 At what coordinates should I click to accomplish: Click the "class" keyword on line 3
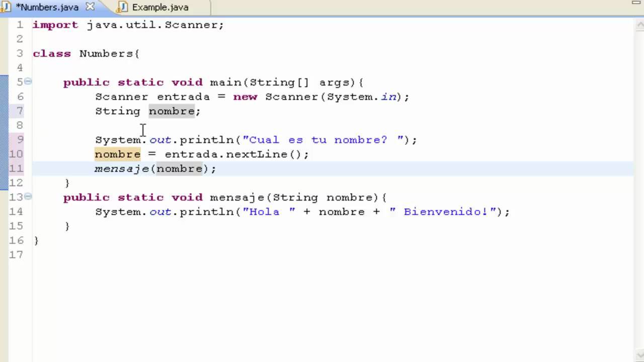click(x=52, y=54)
